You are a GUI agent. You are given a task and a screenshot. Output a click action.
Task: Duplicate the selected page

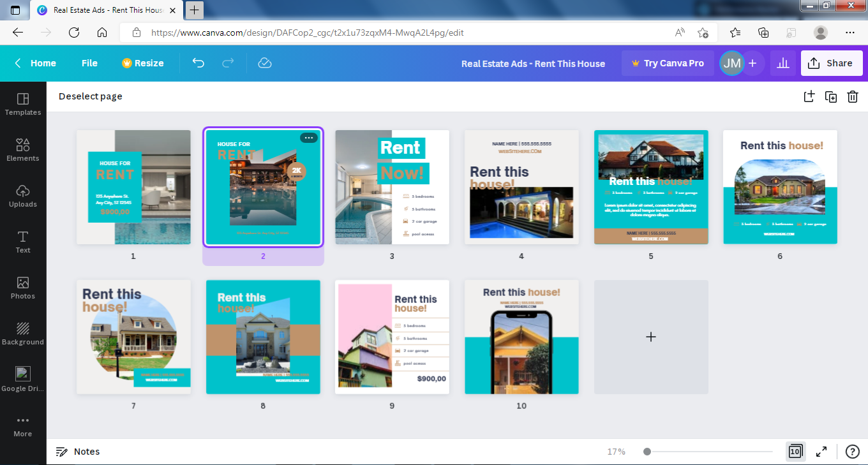click(x=831, y=96)
